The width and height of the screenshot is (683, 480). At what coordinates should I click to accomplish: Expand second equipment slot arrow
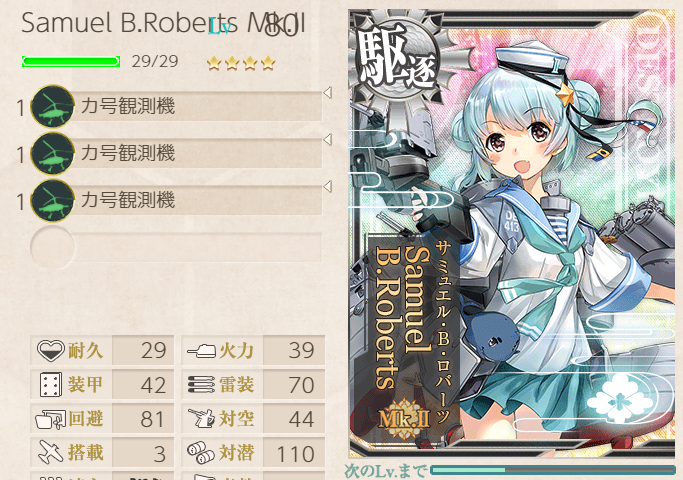[328, 139]
